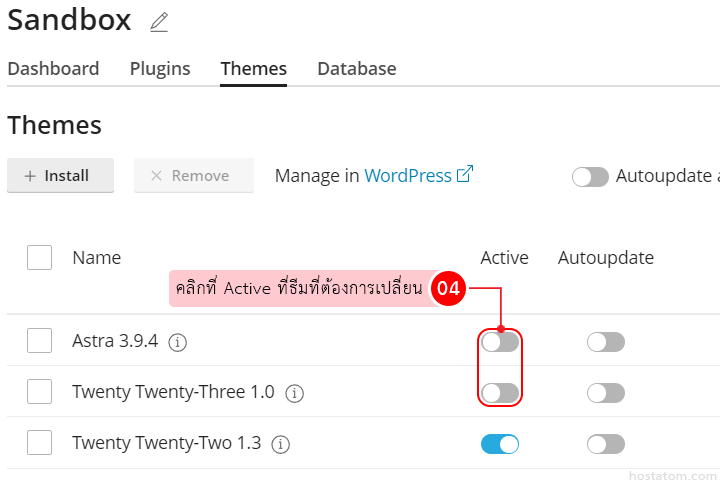Turn off Active toggle for Twenty Twenty-Two
This screenshot has height=483, width=720.
click(500, 444)
